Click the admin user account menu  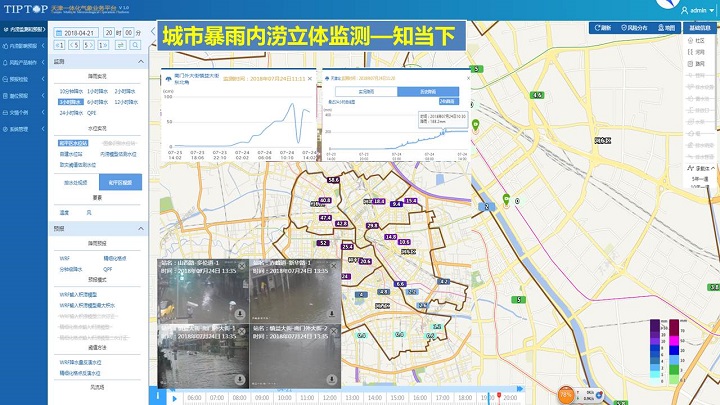click(698, 9)
